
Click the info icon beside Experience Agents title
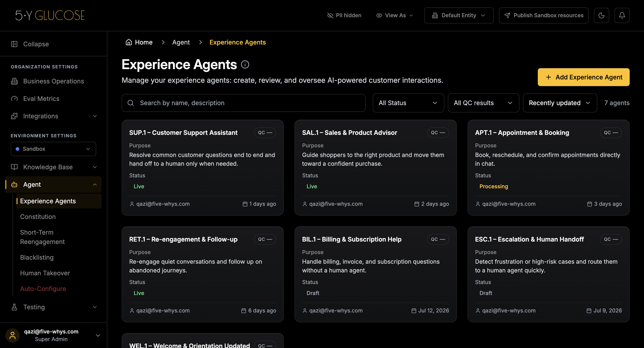(x=245, y=64)
